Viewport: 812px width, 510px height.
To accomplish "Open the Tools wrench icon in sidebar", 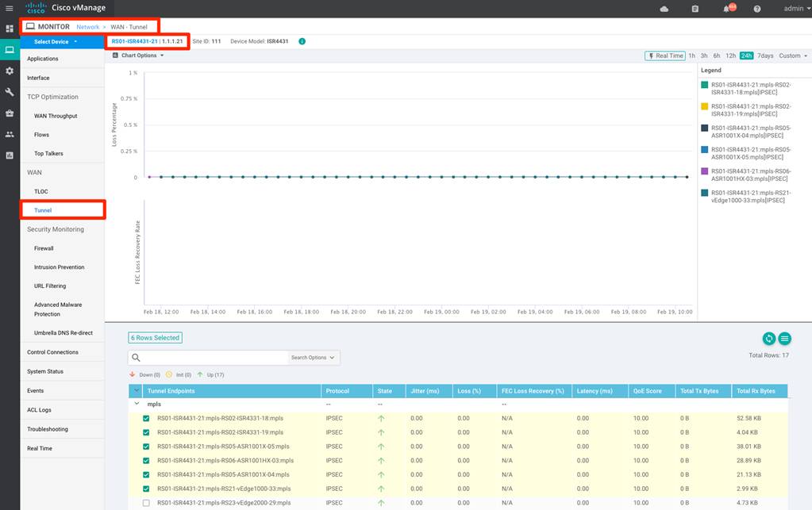I will (x=10, y=92).
